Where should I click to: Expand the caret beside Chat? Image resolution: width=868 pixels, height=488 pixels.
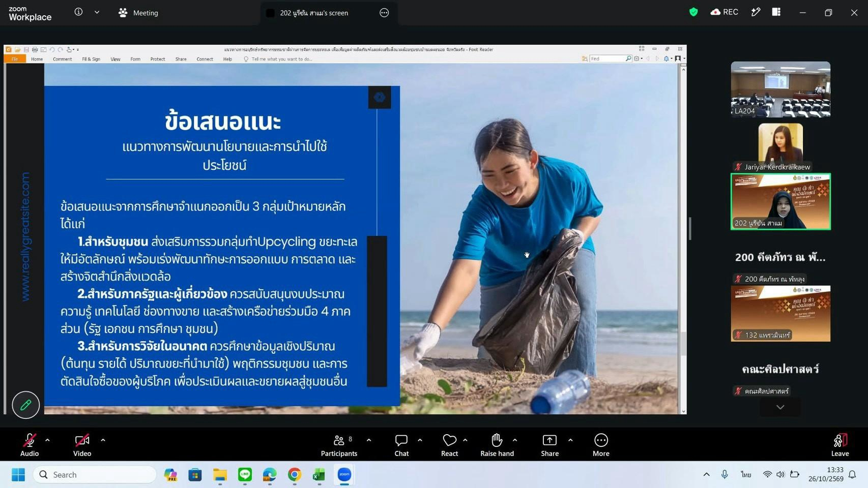click(420, 440)
